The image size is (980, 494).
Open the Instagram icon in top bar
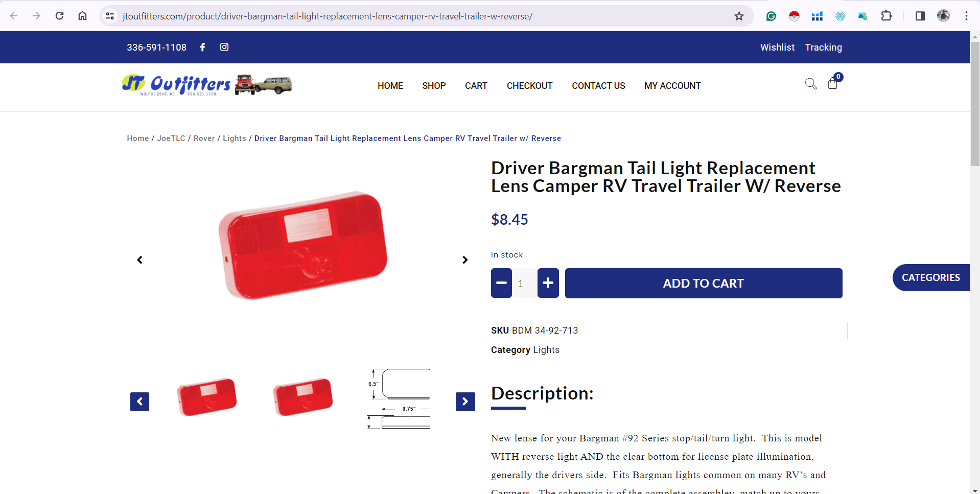224,47
